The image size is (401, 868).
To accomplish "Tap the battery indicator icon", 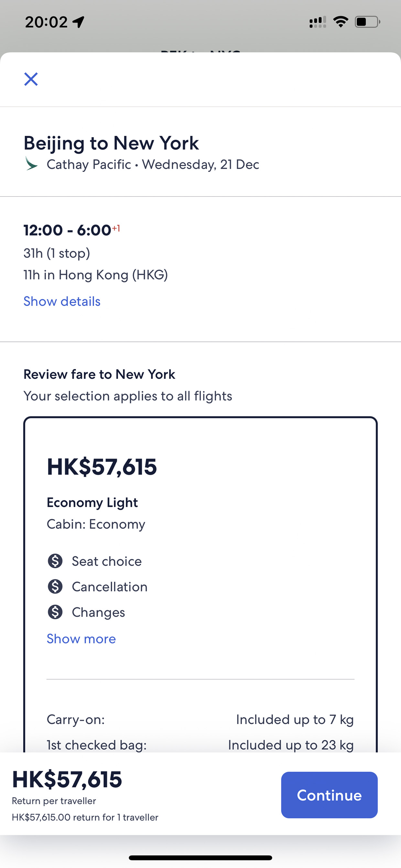I will point(367,22).
